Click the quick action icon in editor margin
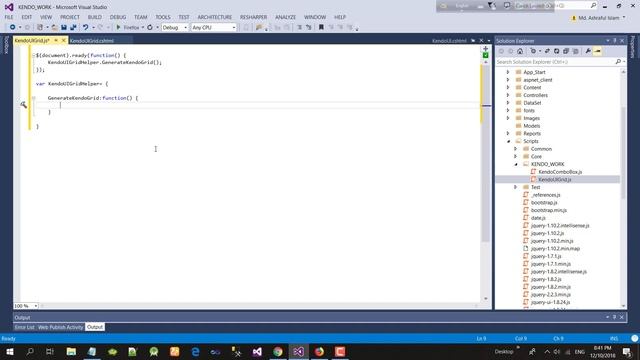Viewport: 640px width, 360px height. (24, 105)
